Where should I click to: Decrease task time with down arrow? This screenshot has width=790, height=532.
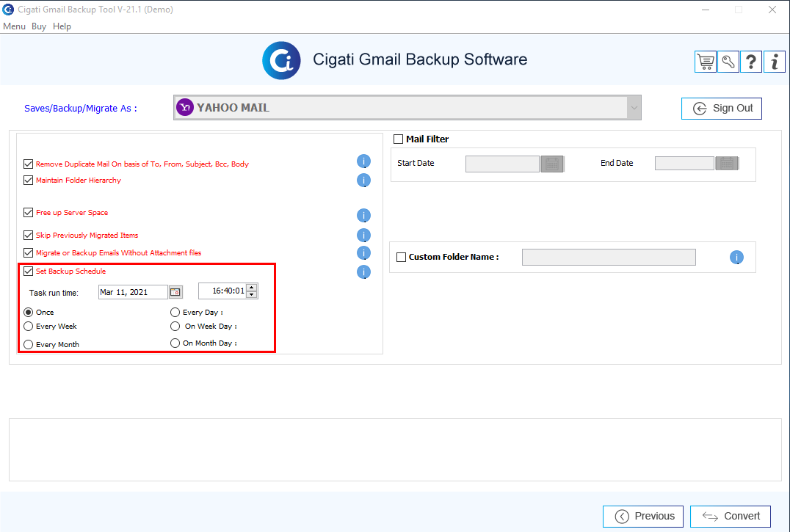252,295
